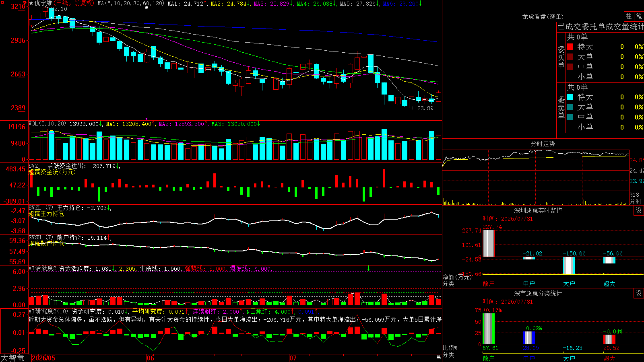The width and height of the screenshot is (644, 362).
Task: Click the 20.52 超大 ratio value
Action: click(x=611, y=348)
